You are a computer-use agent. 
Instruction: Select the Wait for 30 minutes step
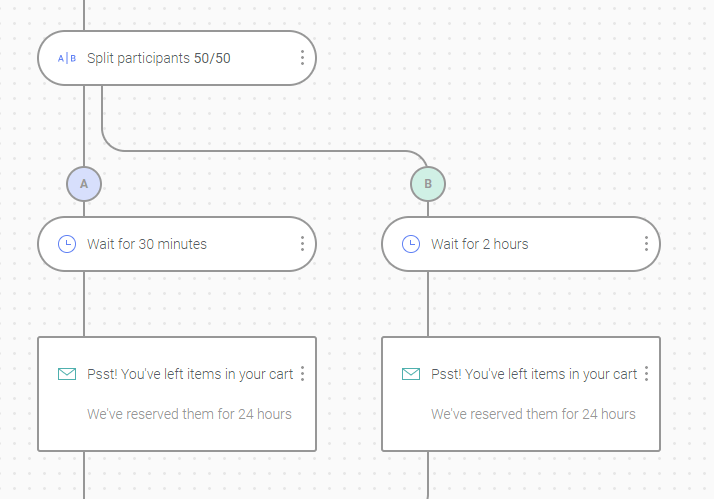(177, 244)
